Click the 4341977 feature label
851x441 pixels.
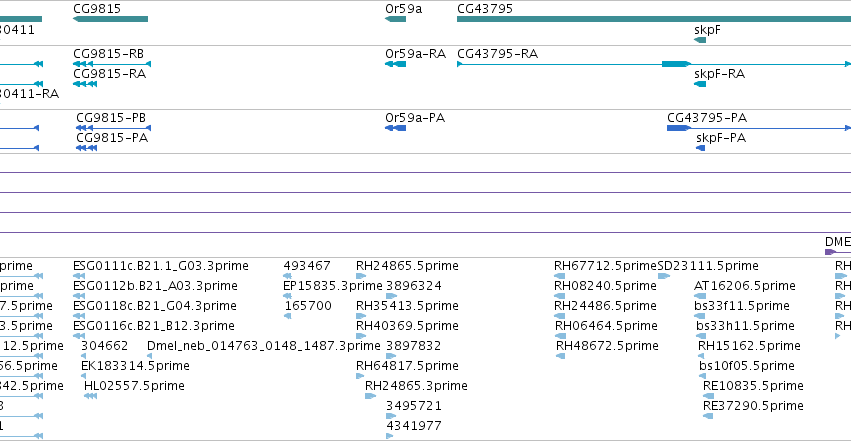[414, 426]
